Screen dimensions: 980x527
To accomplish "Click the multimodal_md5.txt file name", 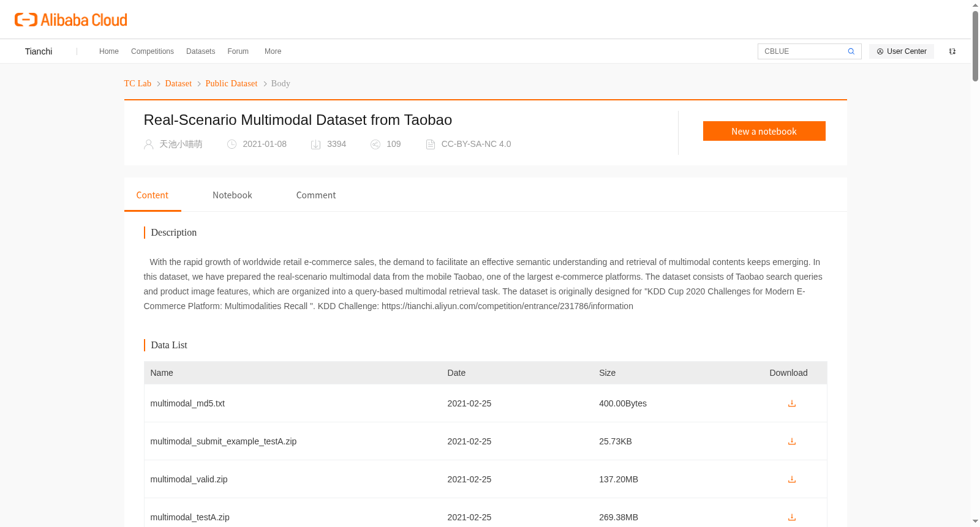I will click(187, 403).
